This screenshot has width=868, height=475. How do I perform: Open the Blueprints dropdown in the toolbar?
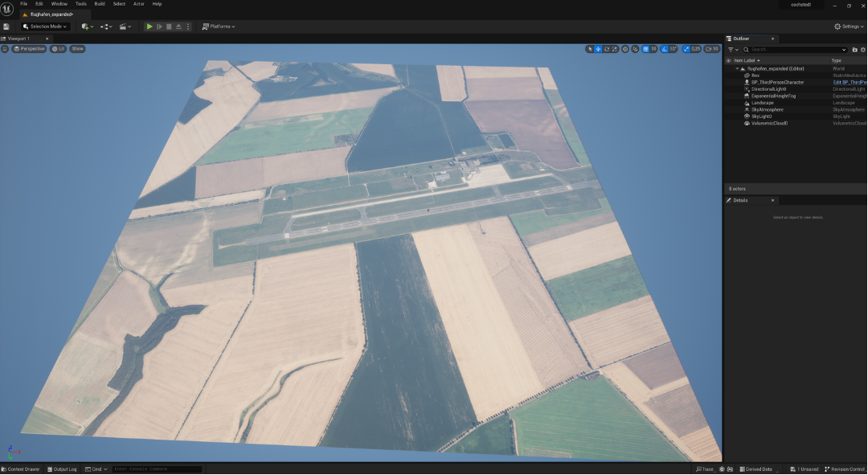click(106, 27)
